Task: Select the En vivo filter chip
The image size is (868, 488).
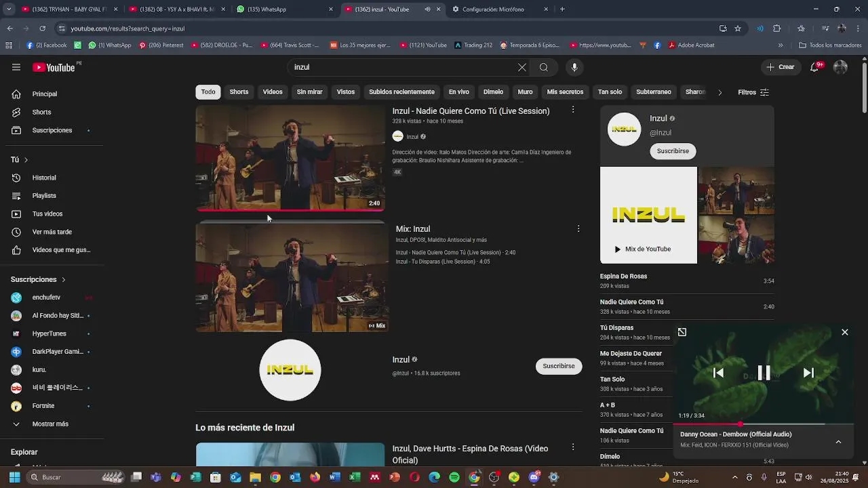Action: pos(459,91)
